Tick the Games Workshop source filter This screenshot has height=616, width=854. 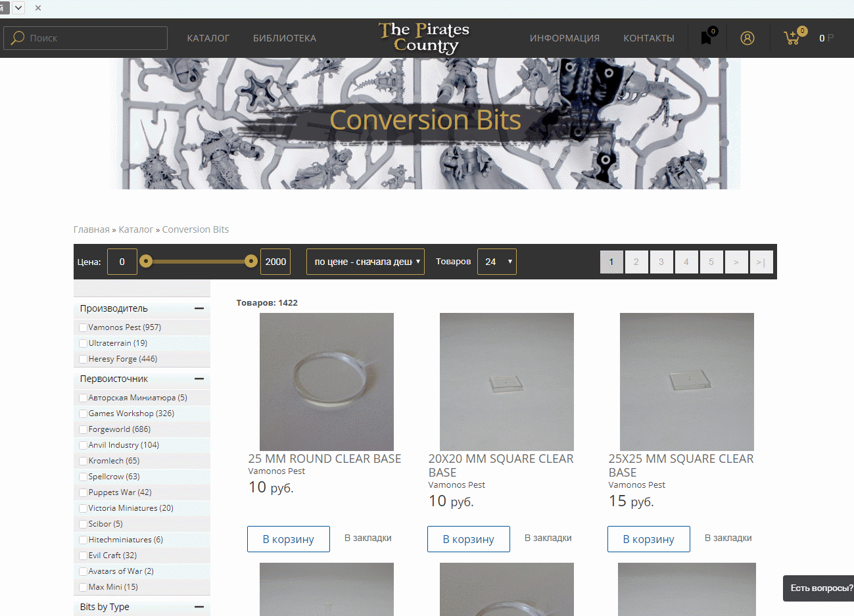(x=83, y=414)
